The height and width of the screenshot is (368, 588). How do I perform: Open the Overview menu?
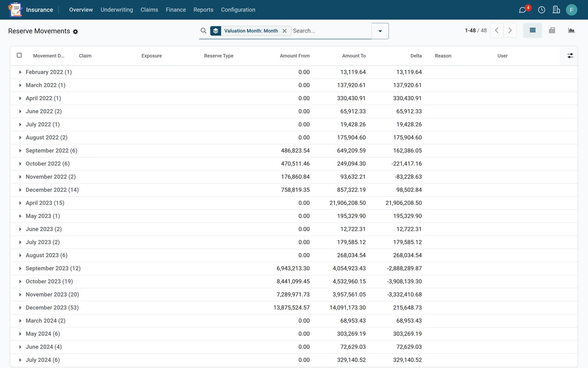(x=81, y=10)
